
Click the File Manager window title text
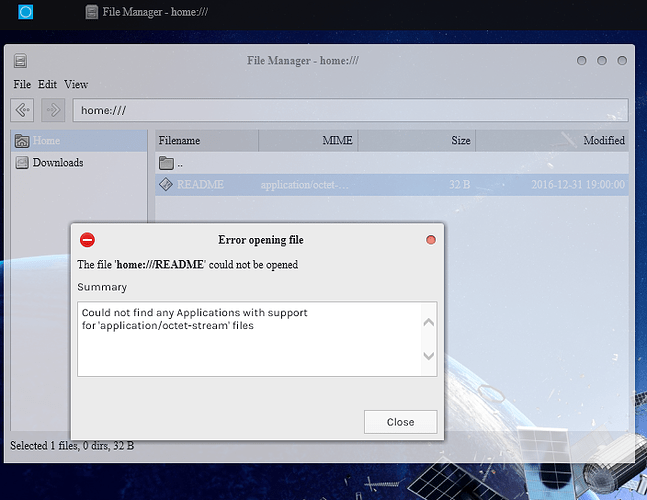point(303,61)
